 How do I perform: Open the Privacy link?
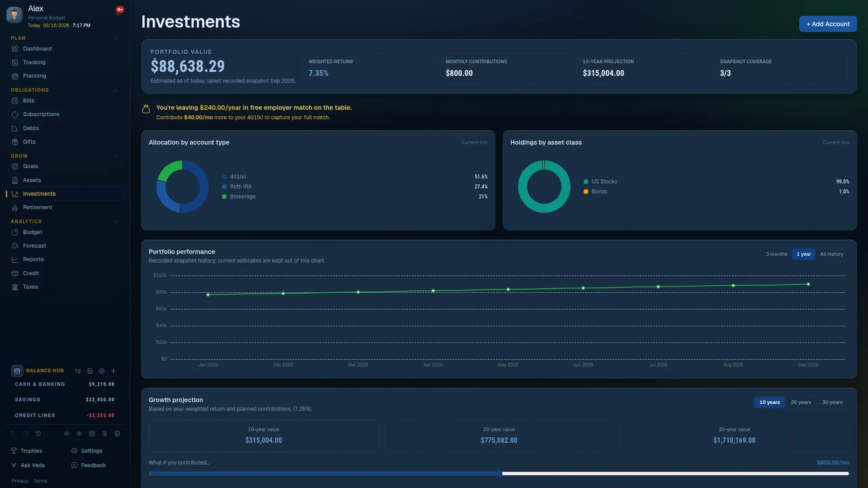tap(20, 481)
